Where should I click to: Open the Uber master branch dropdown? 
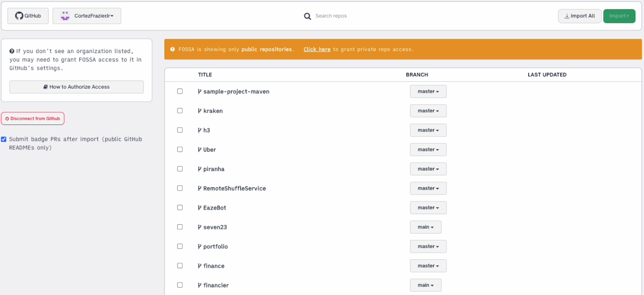click(x=428, y=149)
